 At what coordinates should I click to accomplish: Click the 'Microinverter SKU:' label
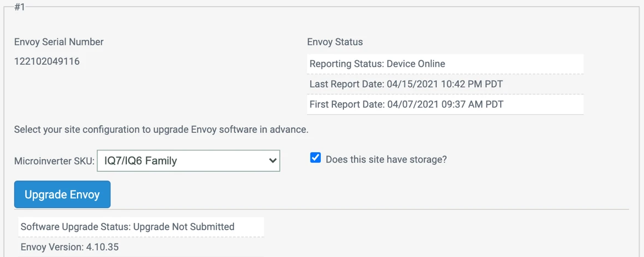click(54, 161)
